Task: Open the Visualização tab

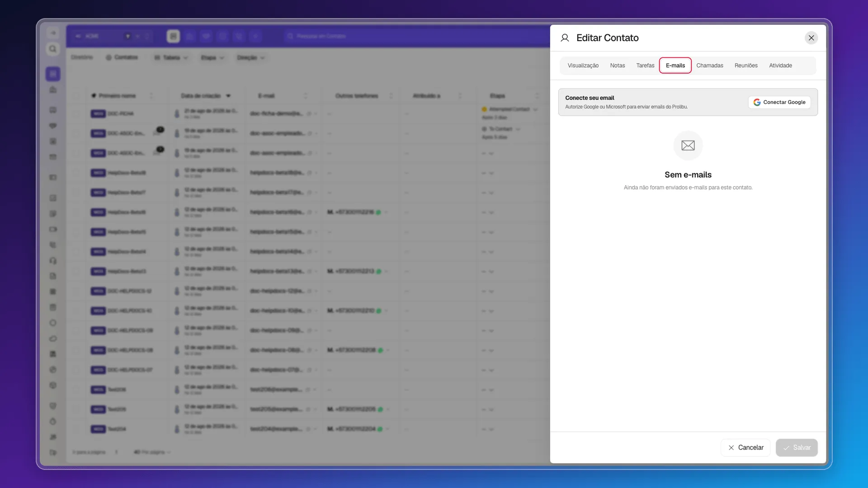Action: [583, 66]
